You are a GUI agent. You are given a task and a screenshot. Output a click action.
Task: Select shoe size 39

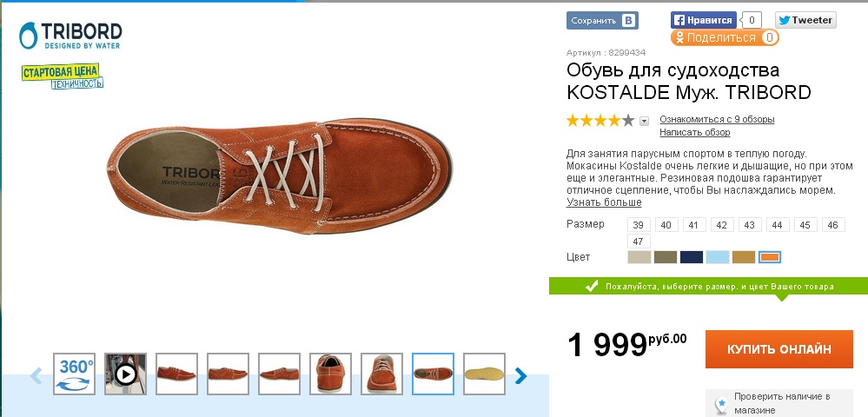[639, 225]
